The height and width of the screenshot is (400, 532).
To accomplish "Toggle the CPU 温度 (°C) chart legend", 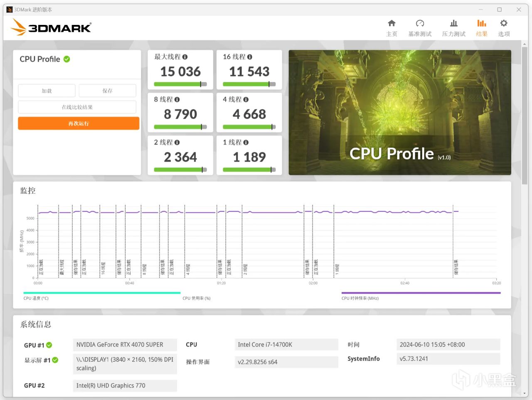I will pyautogui.click(x=102, y=296).
